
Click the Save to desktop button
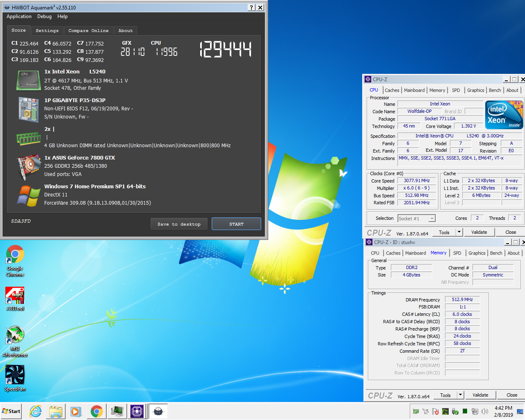point(179,224)
